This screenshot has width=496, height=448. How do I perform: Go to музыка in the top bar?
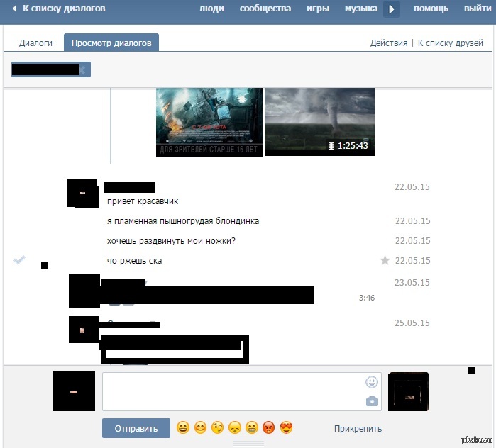tap(360, 9)
